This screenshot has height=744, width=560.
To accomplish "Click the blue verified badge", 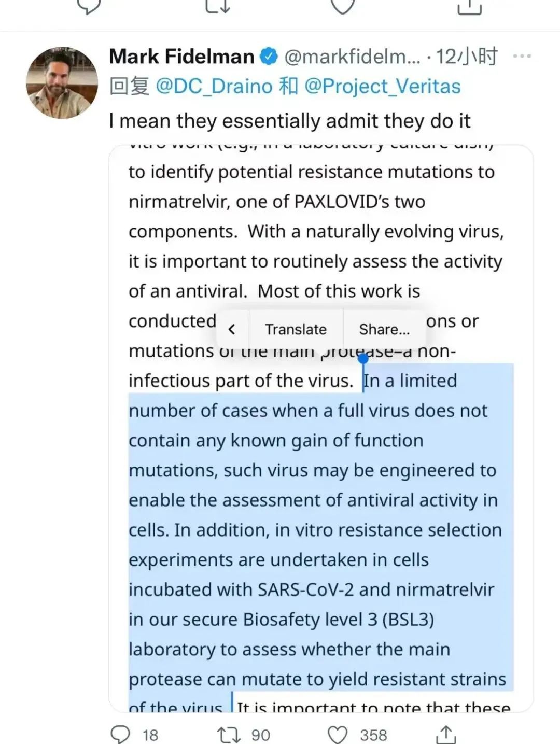I will [x=269, y=57].
